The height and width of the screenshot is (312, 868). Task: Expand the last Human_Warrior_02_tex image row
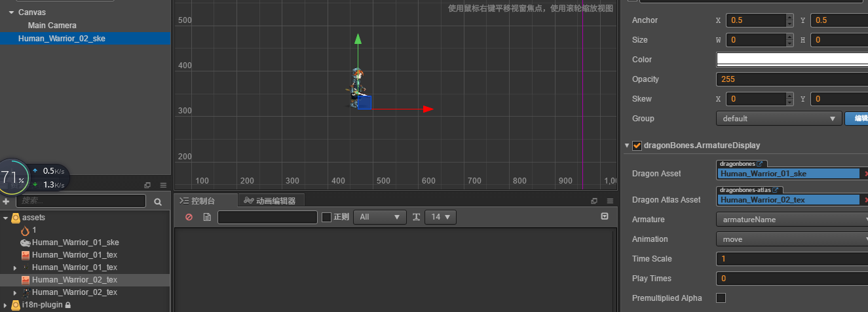15,292
